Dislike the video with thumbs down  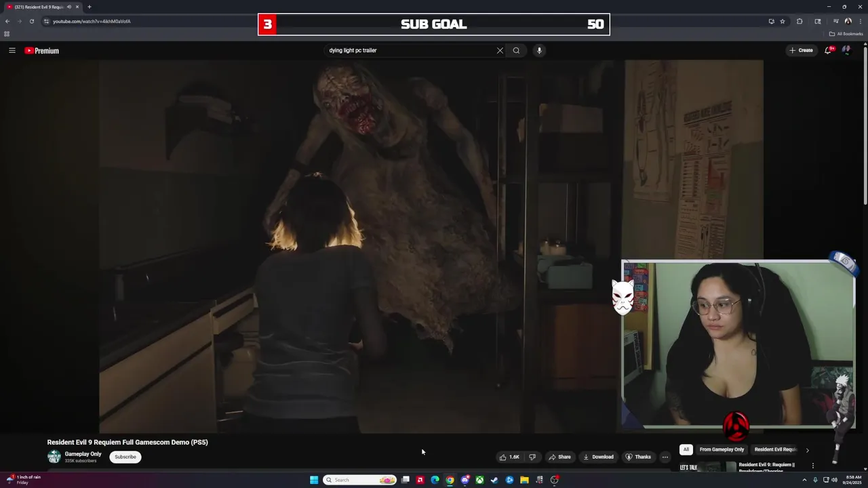click(x=532, y=457)
